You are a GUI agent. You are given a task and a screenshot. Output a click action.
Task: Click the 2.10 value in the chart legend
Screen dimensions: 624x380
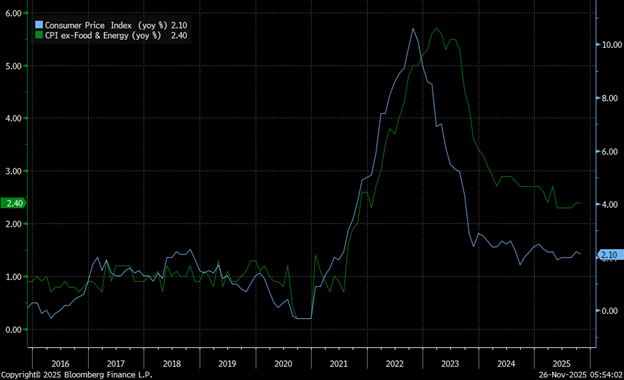(179, 25)
